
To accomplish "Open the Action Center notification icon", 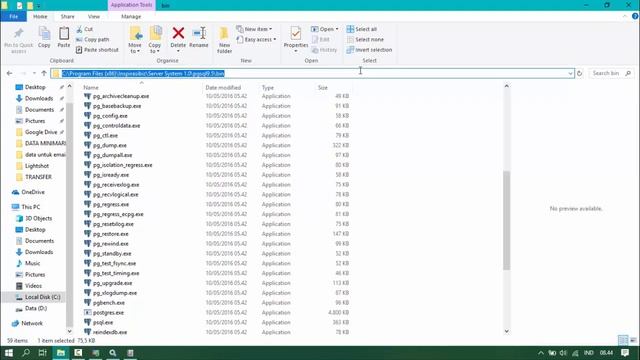I will click(625, 353).
